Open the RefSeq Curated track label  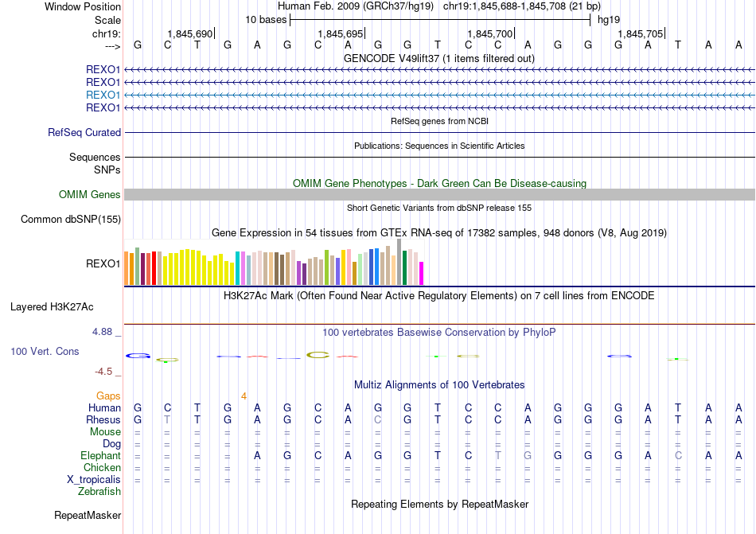(84, 133)
